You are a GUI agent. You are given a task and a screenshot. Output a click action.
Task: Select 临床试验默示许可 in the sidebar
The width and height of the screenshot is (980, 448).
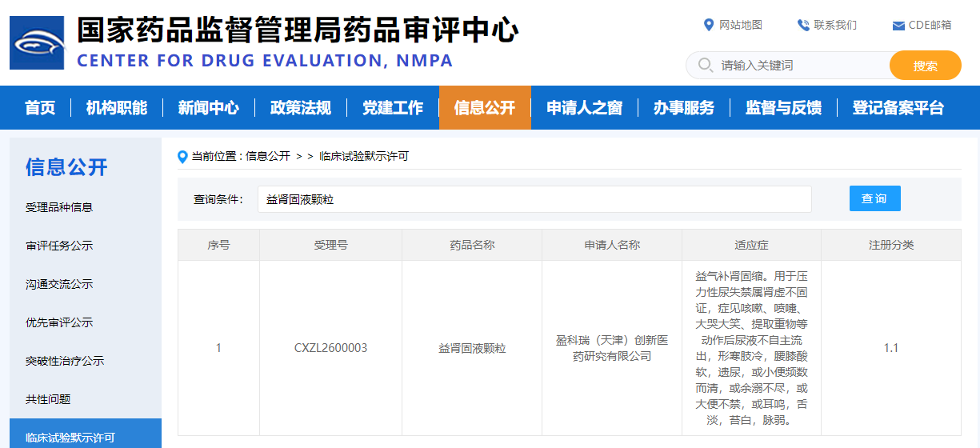pos(70,437)
